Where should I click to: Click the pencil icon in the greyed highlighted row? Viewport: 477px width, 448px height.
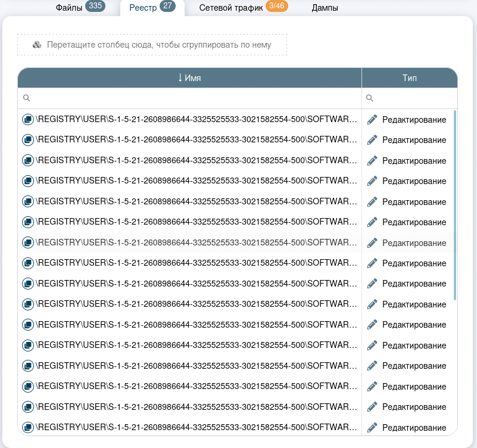pos(372,242)
